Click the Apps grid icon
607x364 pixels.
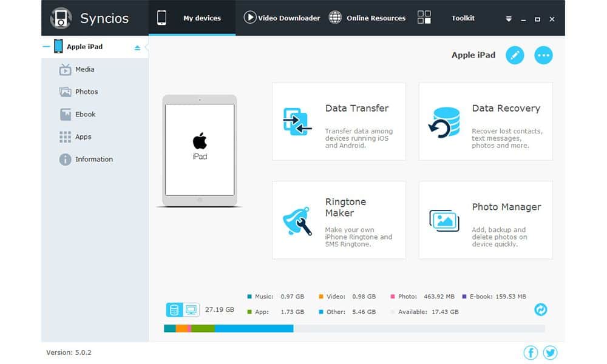(x=65, y=137)
